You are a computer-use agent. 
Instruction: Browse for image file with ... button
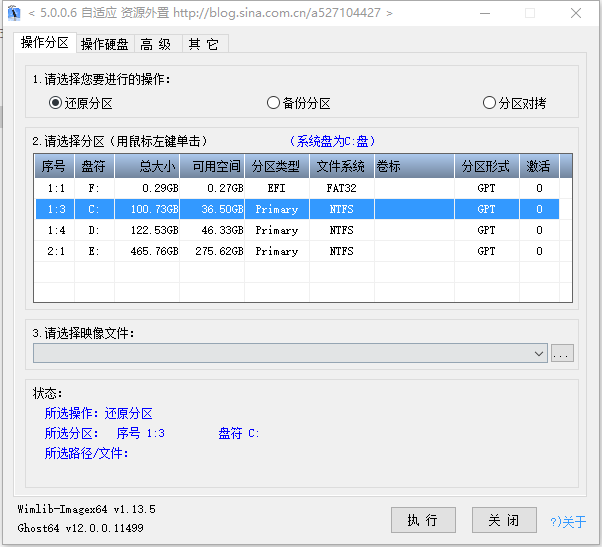(x=562, y=353)
